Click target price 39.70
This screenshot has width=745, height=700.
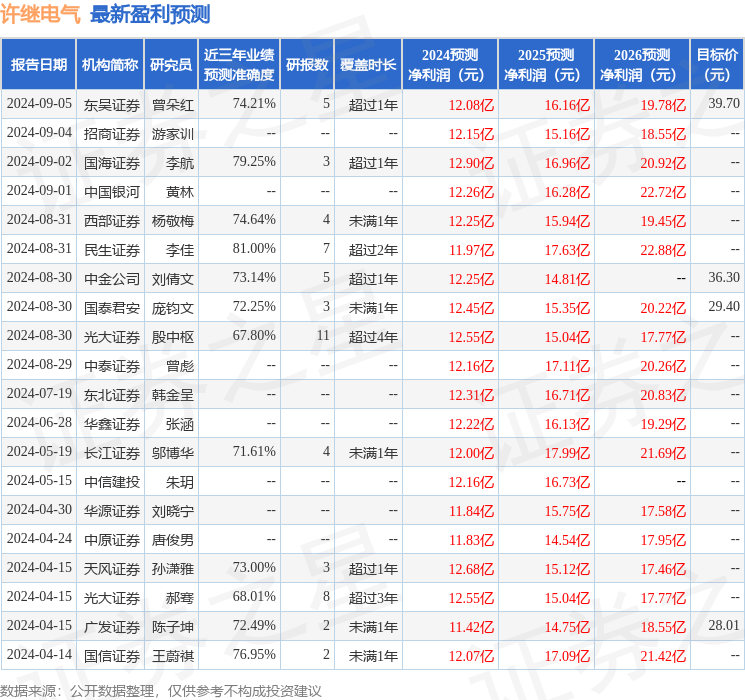[x=724, y=104]
